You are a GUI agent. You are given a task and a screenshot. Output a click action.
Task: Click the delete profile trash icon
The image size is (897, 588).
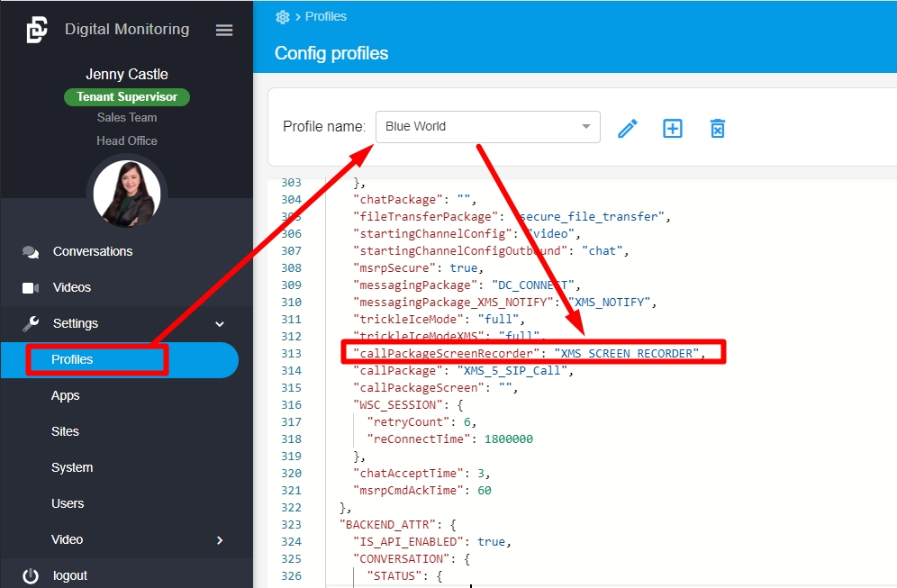coord(717,128)
